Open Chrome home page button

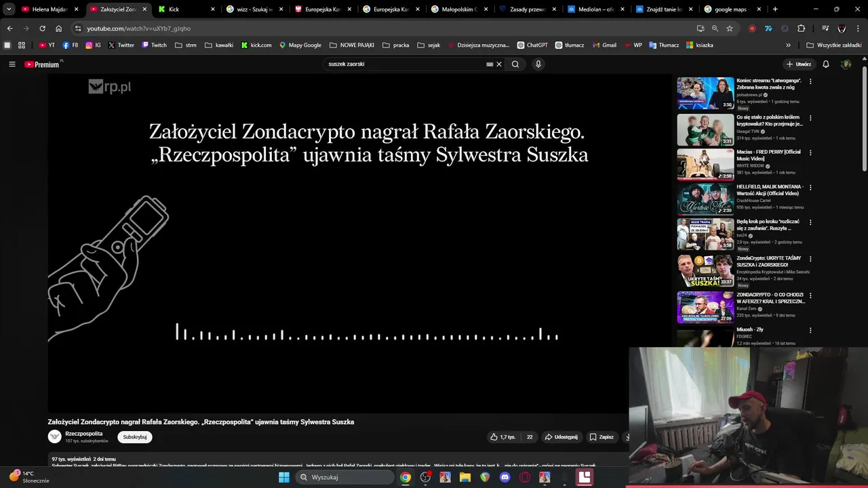(x=58, y=28)
